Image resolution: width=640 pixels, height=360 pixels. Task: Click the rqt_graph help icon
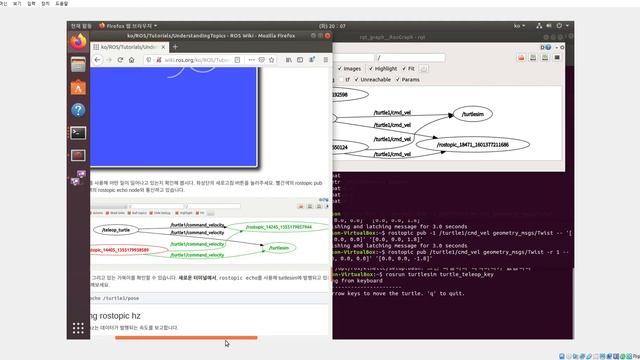(x=548, y=47)
